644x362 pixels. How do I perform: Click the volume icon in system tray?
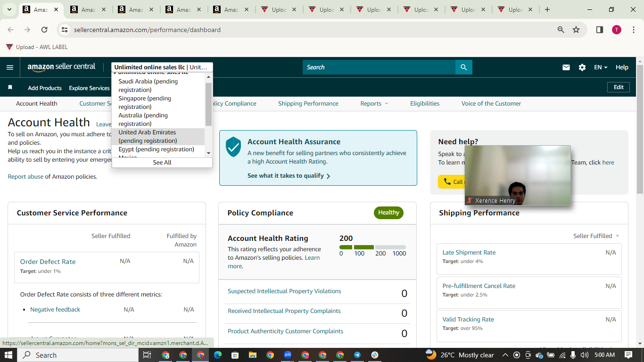pos(585,355)
